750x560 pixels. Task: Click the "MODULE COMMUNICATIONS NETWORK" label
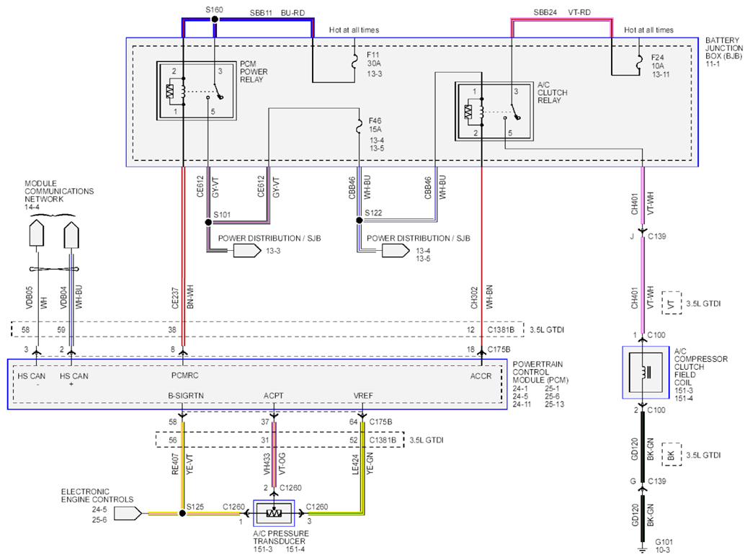[59, 191]
